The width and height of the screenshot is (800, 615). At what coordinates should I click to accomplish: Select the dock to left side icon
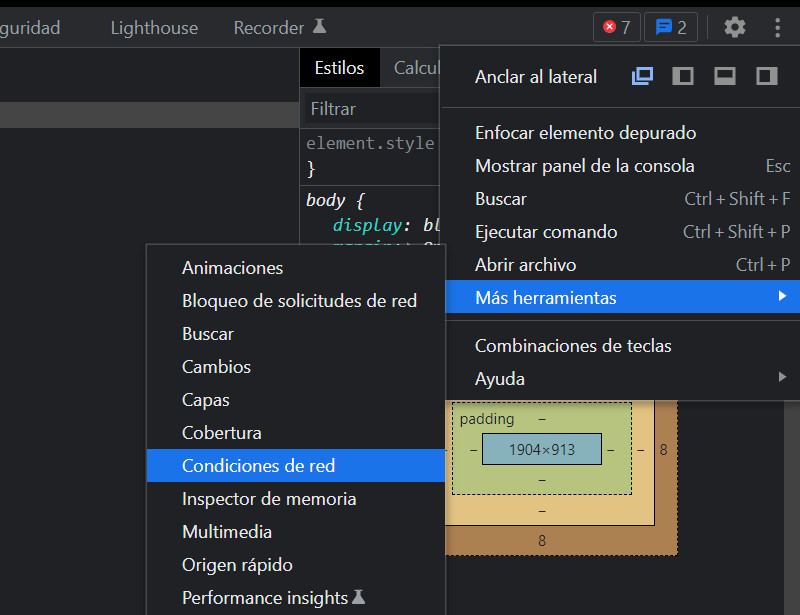tap(683, 75)
